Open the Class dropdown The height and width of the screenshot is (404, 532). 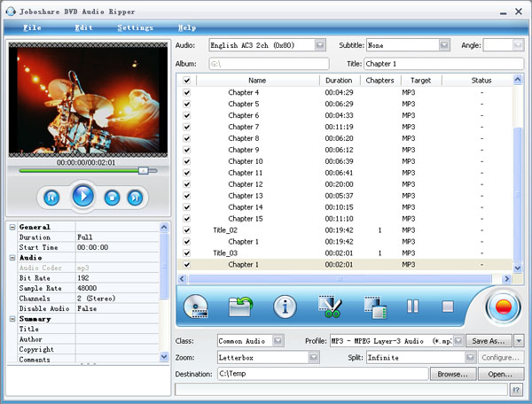(x=278, y=340)
